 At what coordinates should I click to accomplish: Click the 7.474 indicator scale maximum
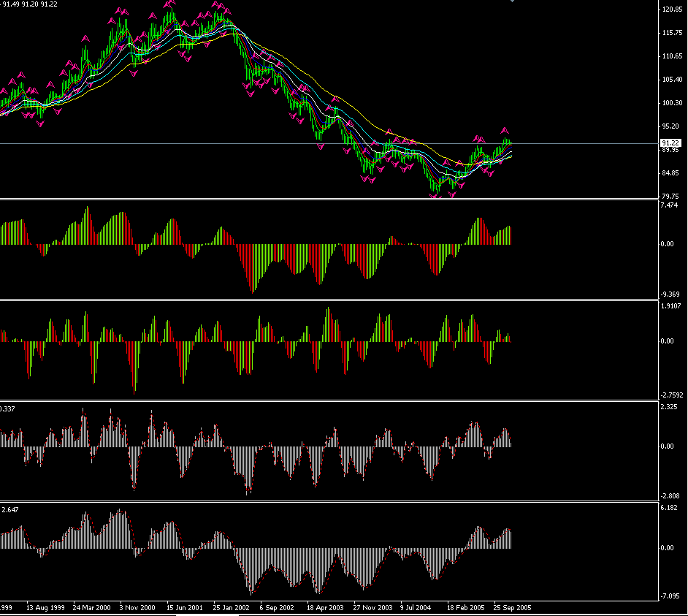click(x=669, y=205)
